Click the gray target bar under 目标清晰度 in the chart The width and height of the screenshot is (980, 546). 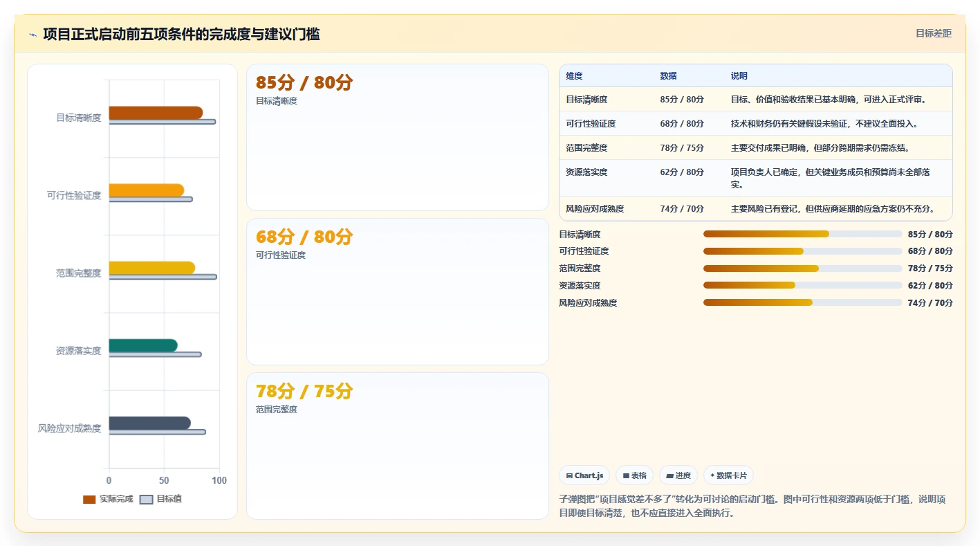tap(163, 122)
